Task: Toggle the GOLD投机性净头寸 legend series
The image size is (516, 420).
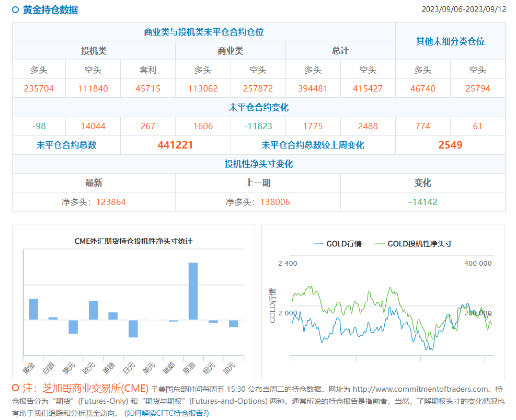Action: (412, 244)
